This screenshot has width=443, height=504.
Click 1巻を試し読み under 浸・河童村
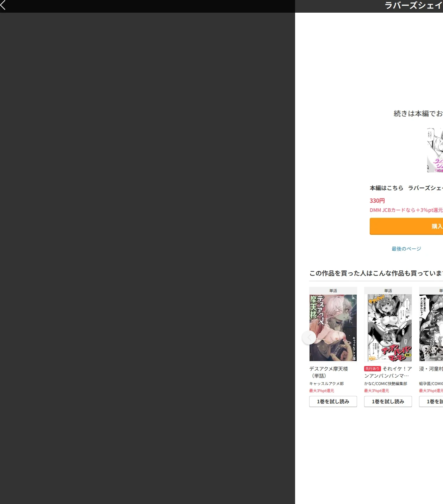(x=431, y=402)
